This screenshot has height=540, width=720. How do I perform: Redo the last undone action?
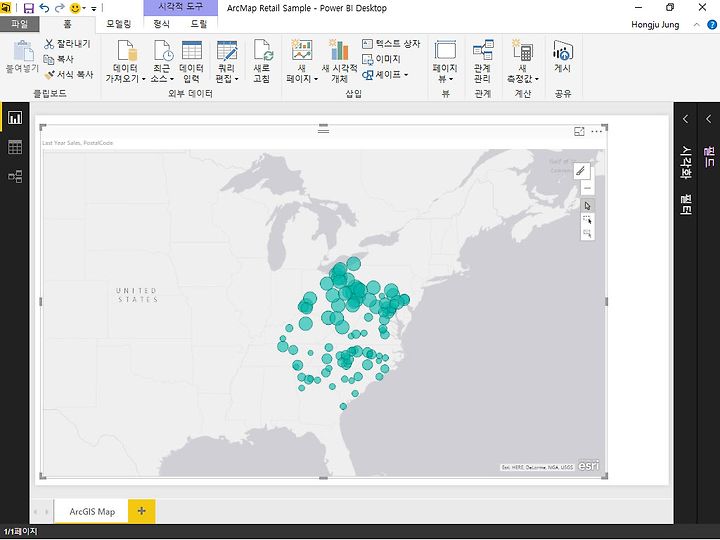pyautogui.click(x=60, y=8)
